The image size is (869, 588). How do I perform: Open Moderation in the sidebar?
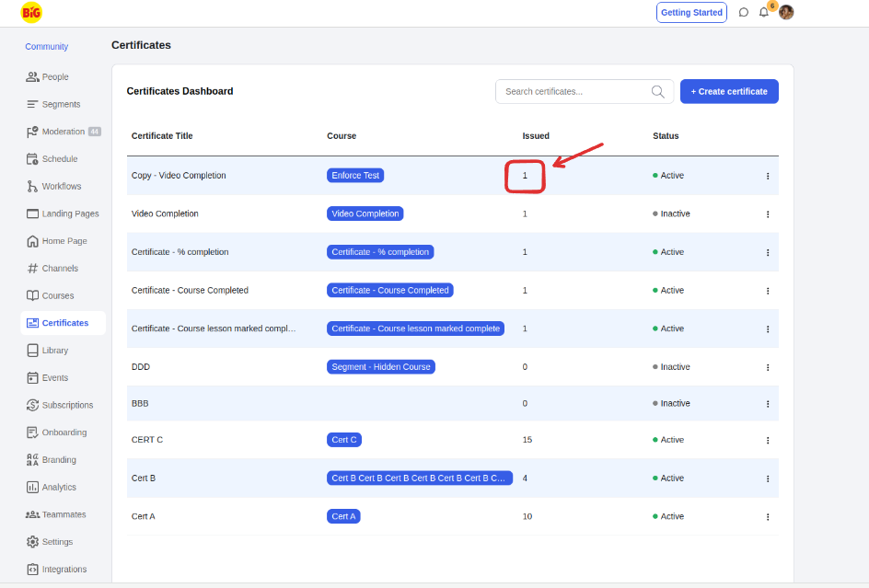[x=64, y=132]
